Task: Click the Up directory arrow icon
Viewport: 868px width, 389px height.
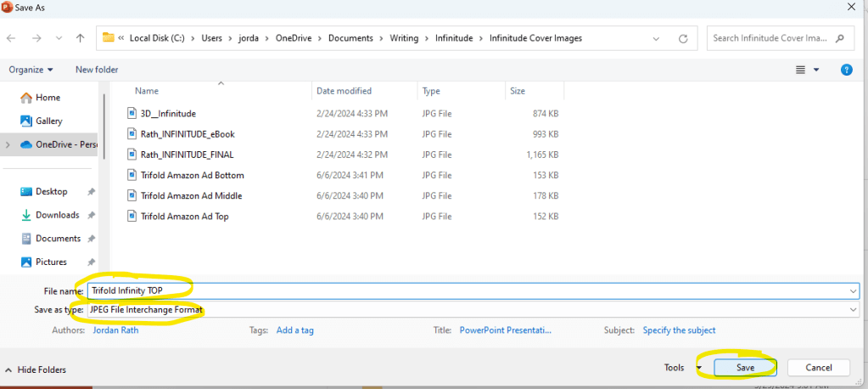Action: (80, 38)
